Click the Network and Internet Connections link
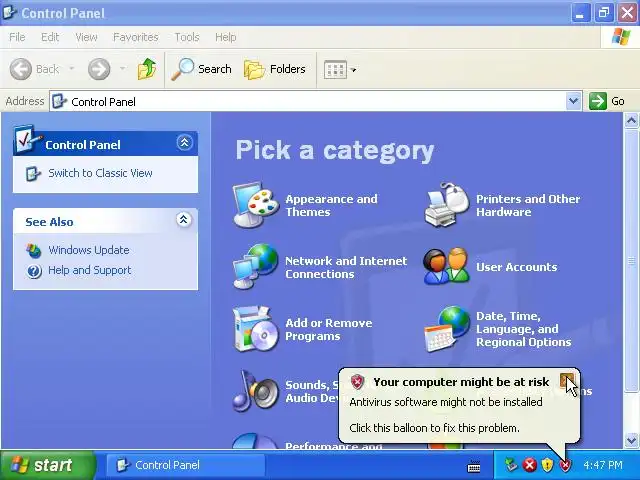The image size is (640, 480). [346, 267]
